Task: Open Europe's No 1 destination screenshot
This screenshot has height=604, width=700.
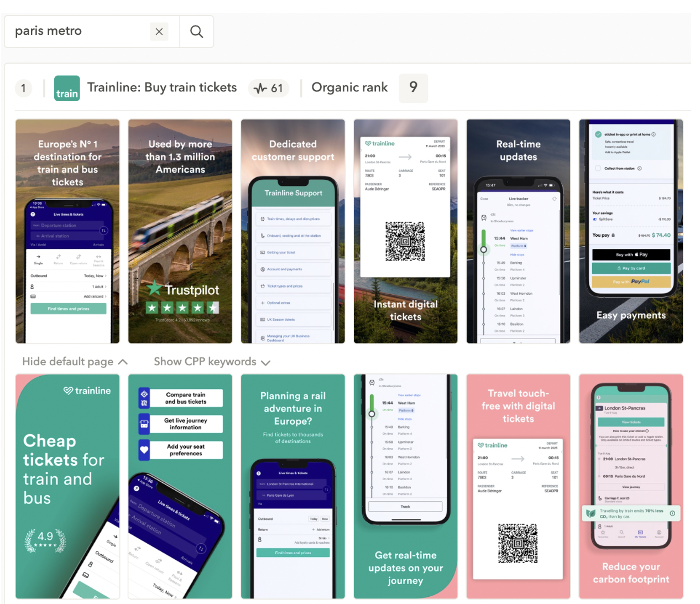Action: 67,231
